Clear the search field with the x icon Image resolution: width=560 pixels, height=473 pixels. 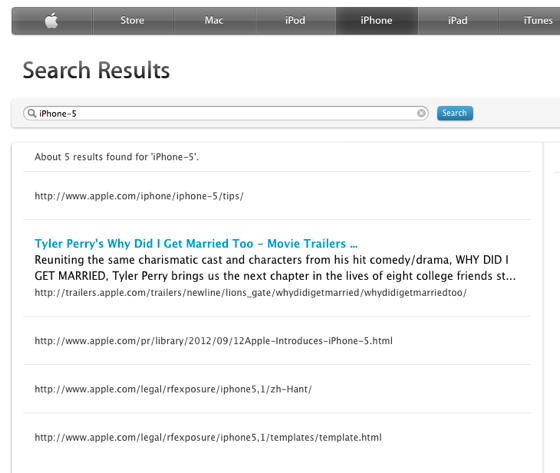click(421, 113)
